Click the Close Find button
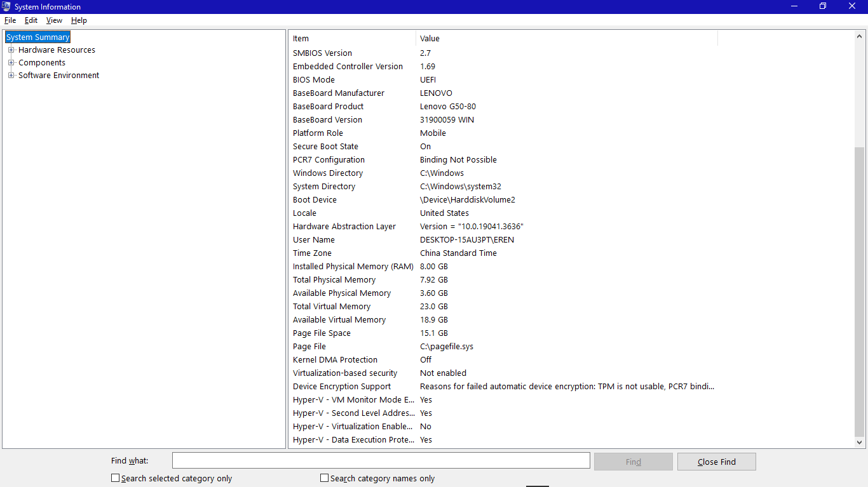Viewport: 868px width, 487px height. pyautogui.click(x=717, y=462)
